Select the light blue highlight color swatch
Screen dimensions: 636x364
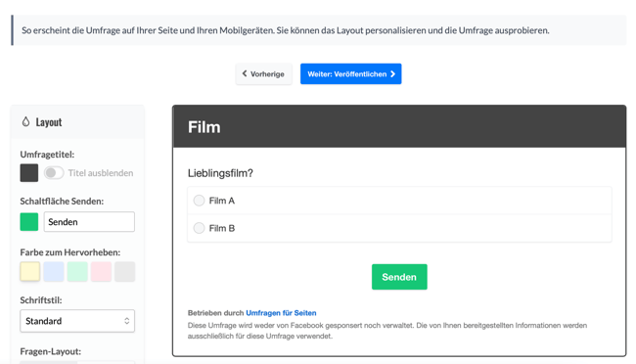[x=54, y=271]
